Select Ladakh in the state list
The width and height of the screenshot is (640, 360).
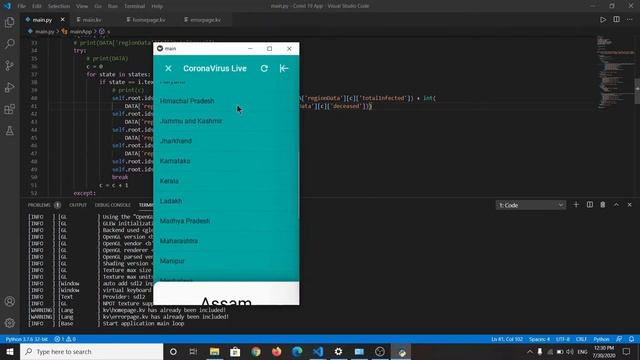(x=226, y=201)
